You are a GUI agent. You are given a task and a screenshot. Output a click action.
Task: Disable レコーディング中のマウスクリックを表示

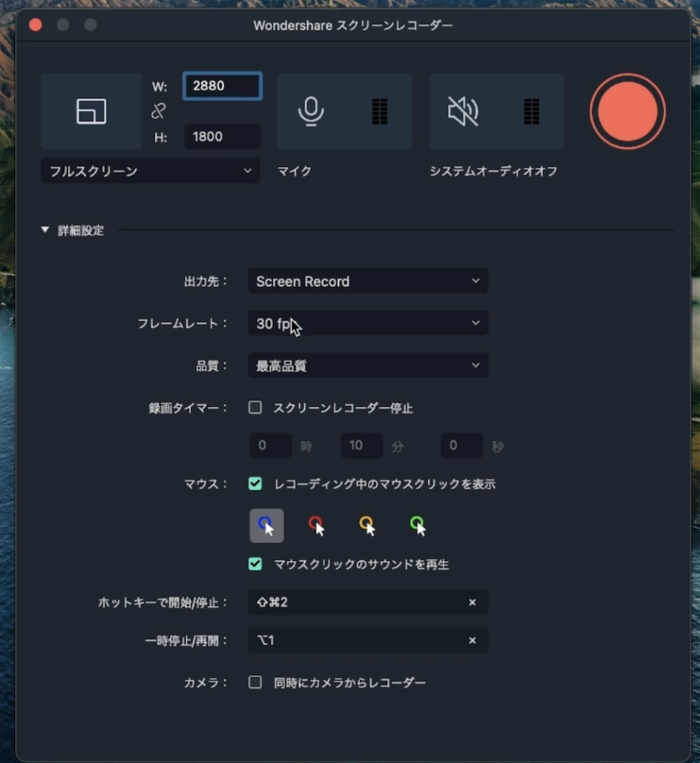tap(255, 484)
